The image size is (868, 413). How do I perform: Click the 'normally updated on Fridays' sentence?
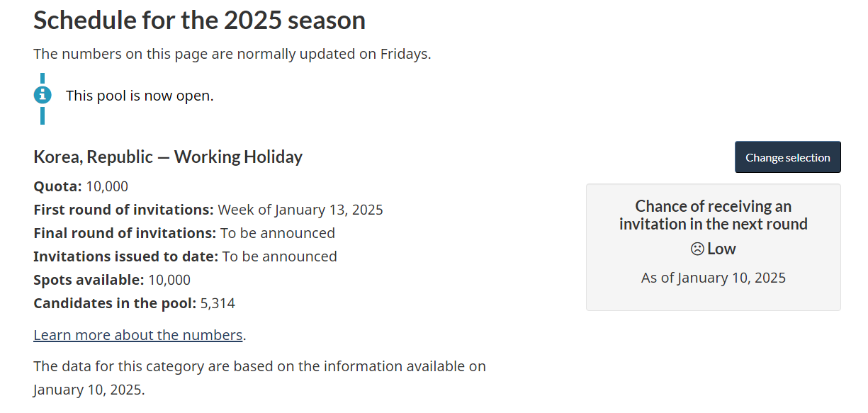(x=232, y=54)
